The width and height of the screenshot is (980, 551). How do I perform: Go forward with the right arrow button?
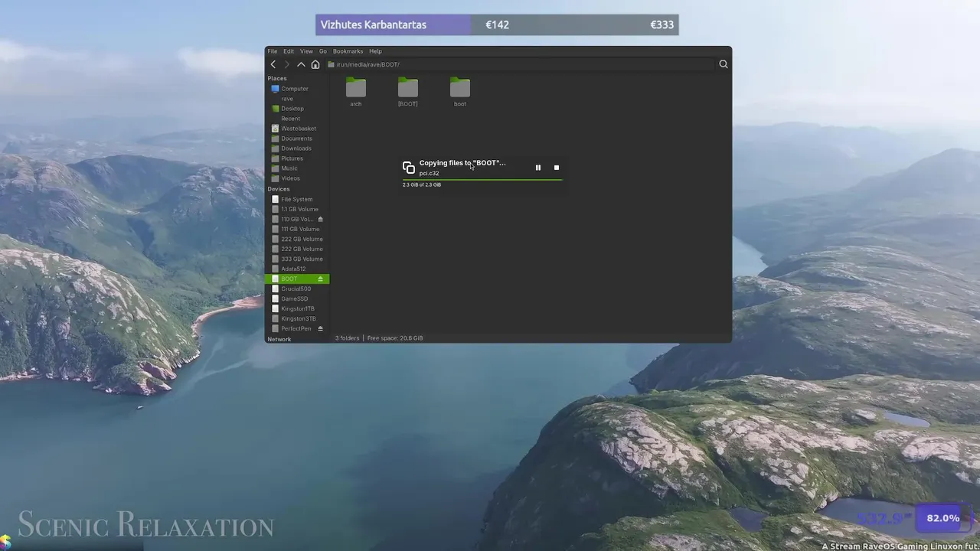pos(287,64)
